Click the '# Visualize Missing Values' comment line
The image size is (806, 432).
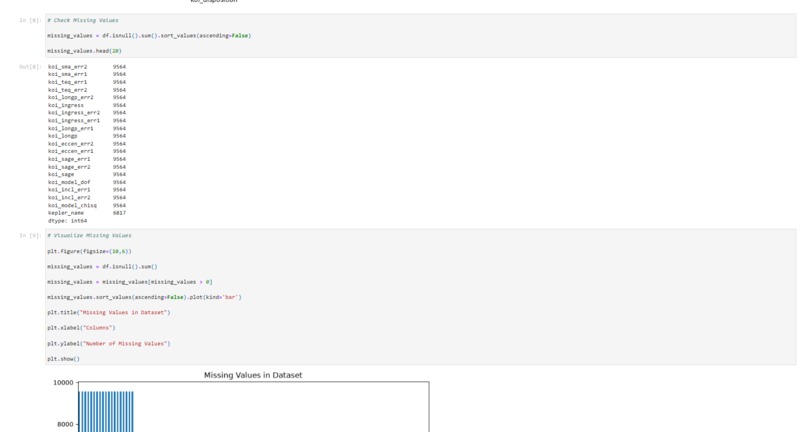click(89, 236)
